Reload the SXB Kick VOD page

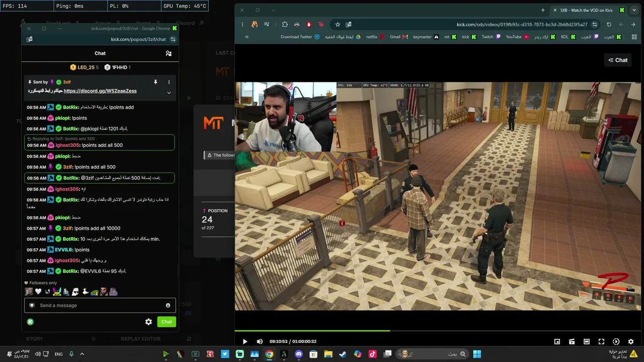coord(609,24)
